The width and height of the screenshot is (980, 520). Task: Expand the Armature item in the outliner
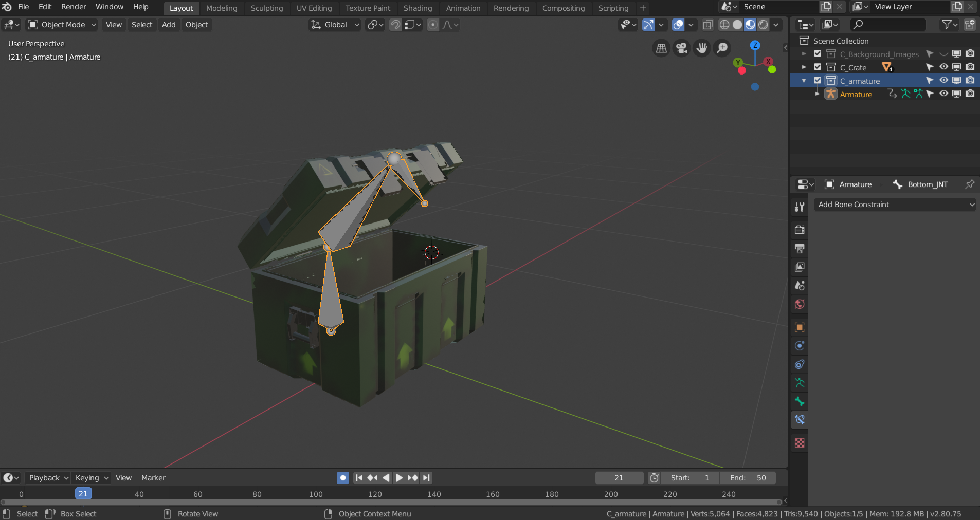pos(819,94)
